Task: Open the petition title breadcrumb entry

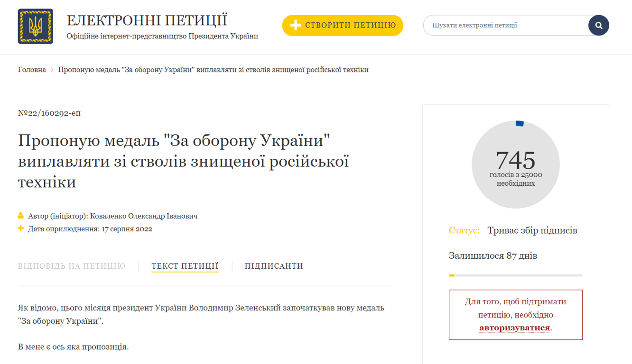Action: [x=213, y=70]
